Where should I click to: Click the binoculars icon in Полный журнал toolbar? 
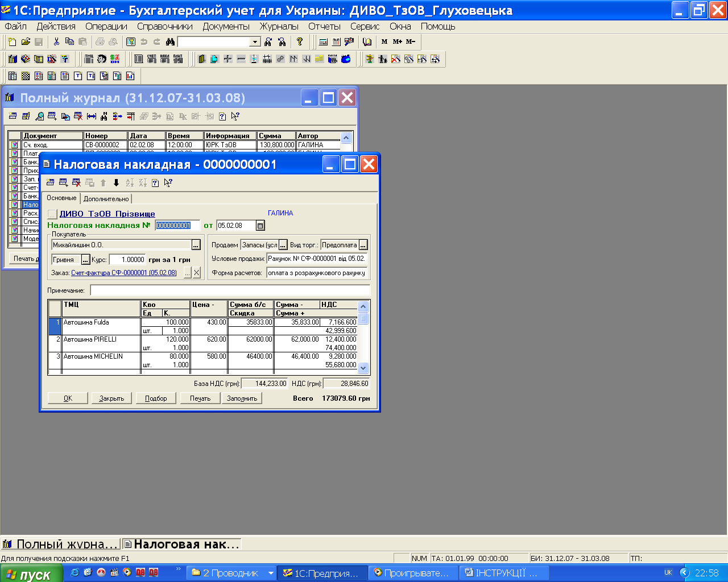pos(104,116)
